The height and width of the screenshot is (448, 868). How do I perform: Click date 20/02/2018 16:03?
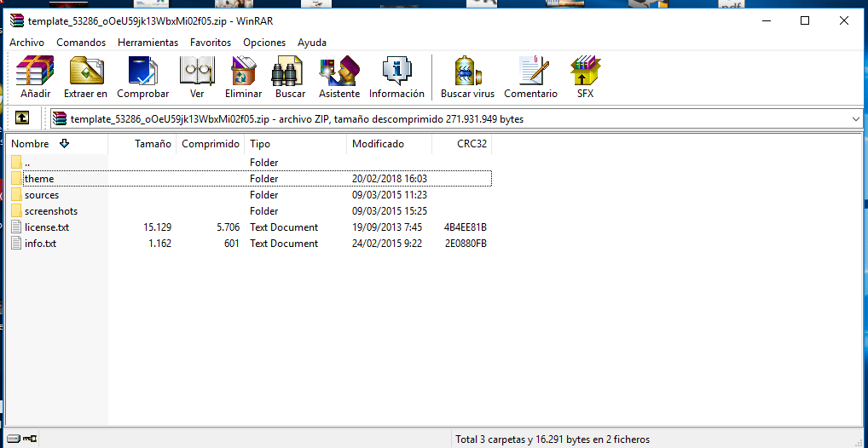click(389, 179)
